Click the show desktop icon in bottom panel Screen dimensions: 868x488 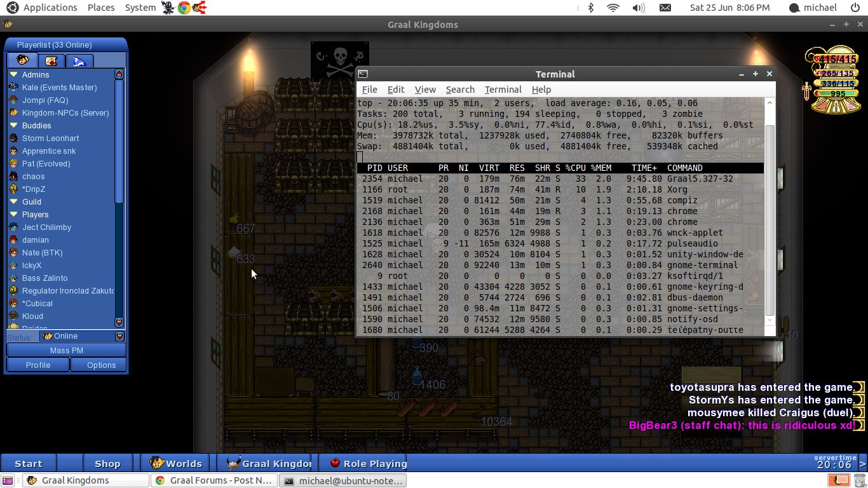point(8,480)
